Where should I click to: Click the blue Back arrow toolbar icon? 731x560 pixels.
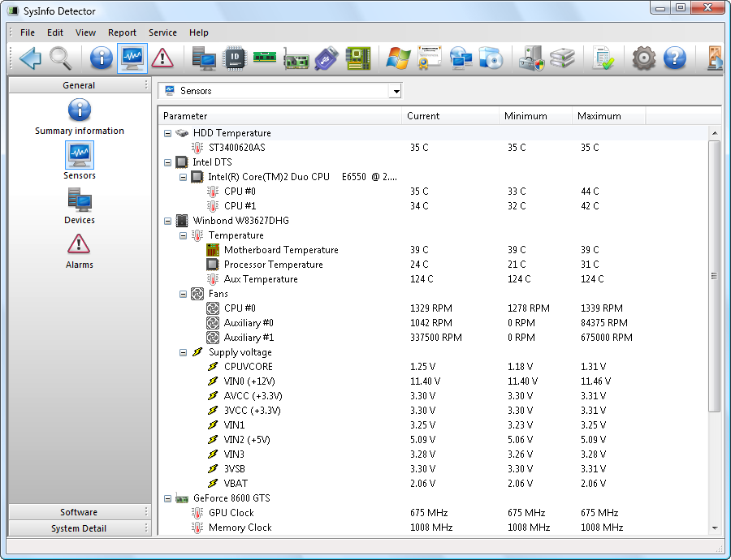30,58
